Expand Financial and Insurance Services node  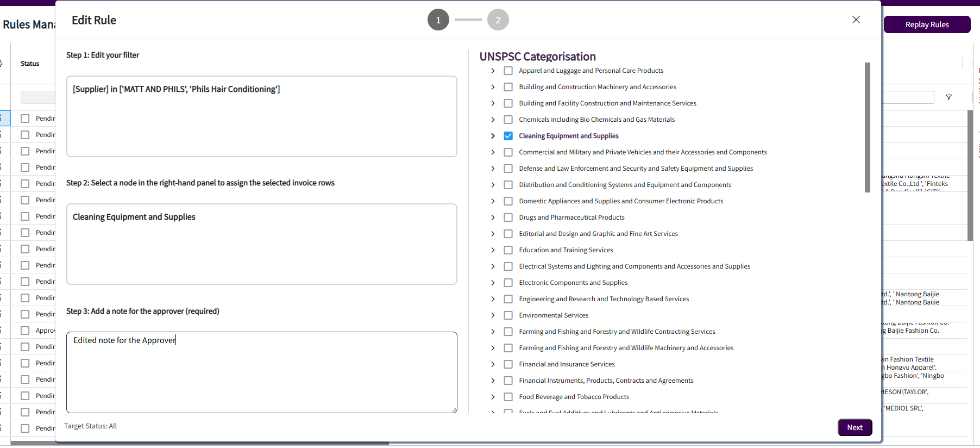493,364
